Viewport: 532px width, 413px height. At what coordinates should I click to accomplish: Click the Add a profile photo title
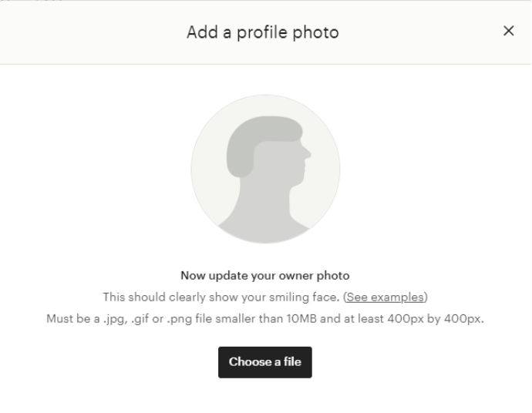(263, 32)
